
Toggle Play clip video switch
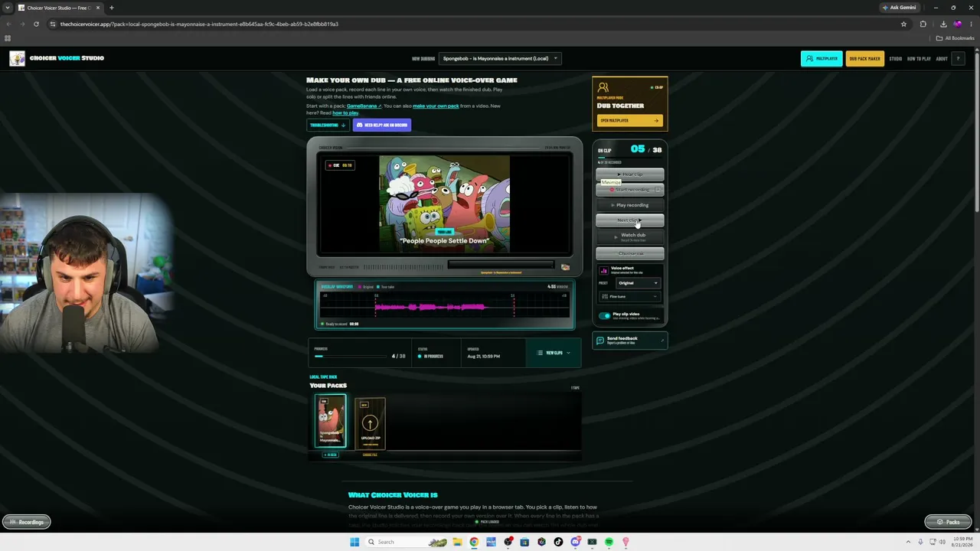(x=605, y=315)
